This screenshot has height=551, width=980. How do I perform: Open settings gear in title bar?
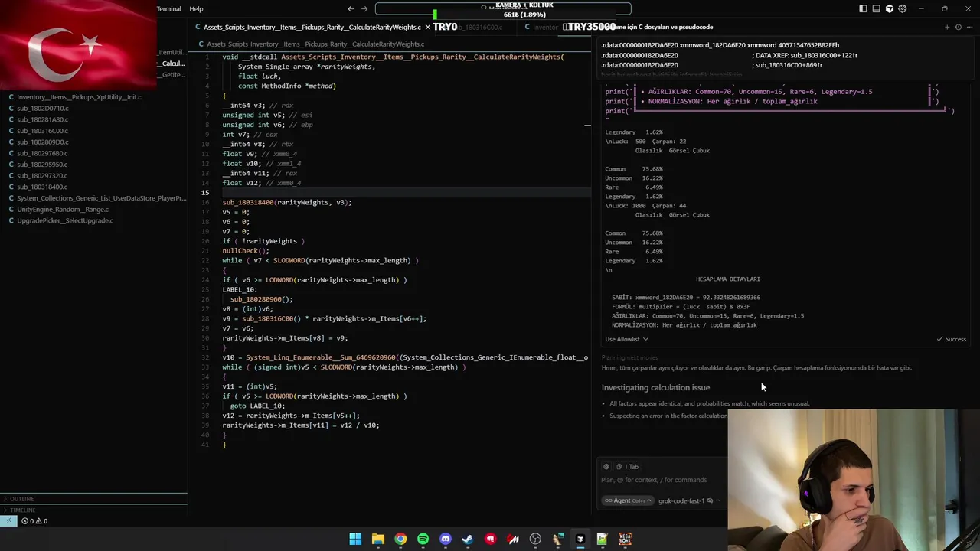pos(902,9)
